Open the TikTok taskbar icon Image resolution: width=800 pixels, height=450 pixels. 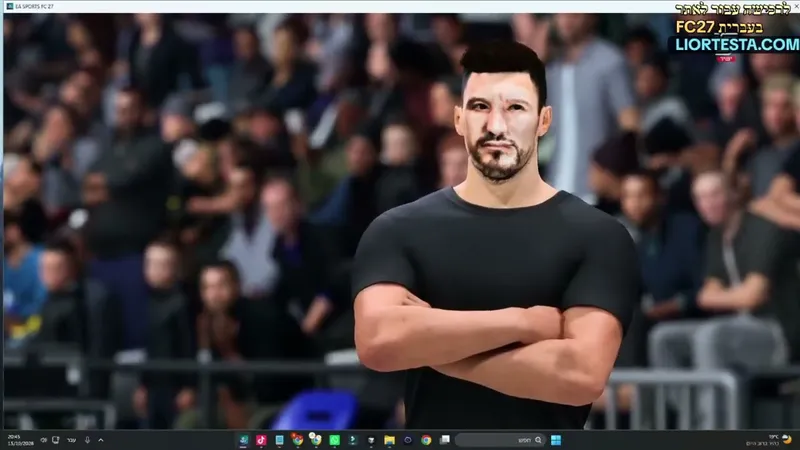click(x=261, y=440)
